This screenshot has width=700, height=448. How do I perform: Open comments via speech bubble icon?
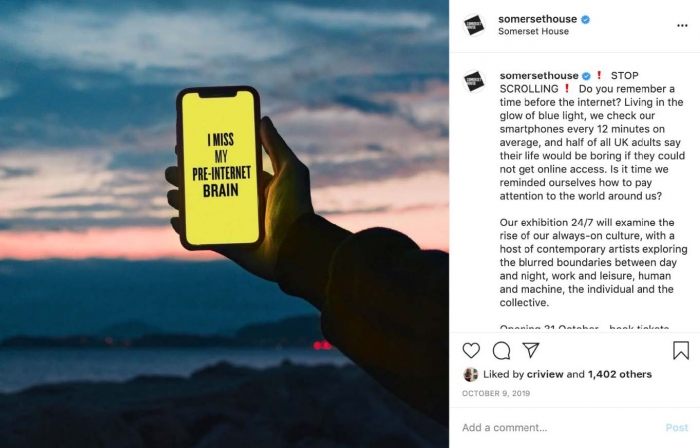click(x=501, y=351)
